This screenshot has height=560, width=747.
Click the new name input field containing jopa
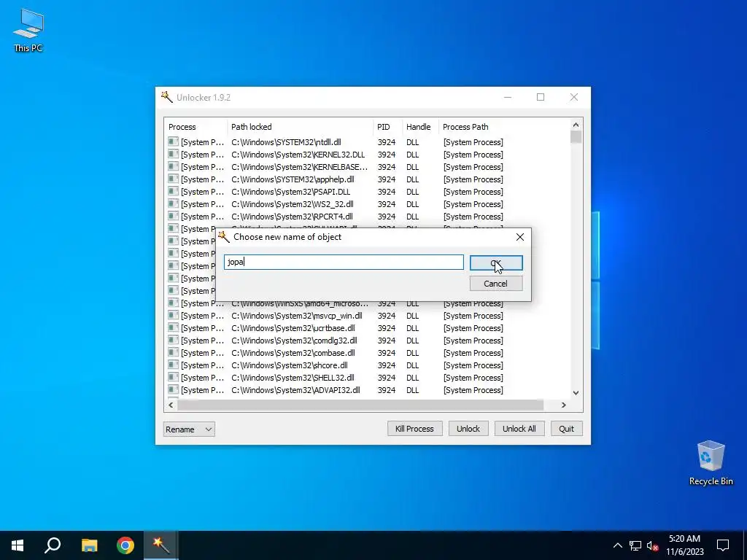[x=344, y=262]
